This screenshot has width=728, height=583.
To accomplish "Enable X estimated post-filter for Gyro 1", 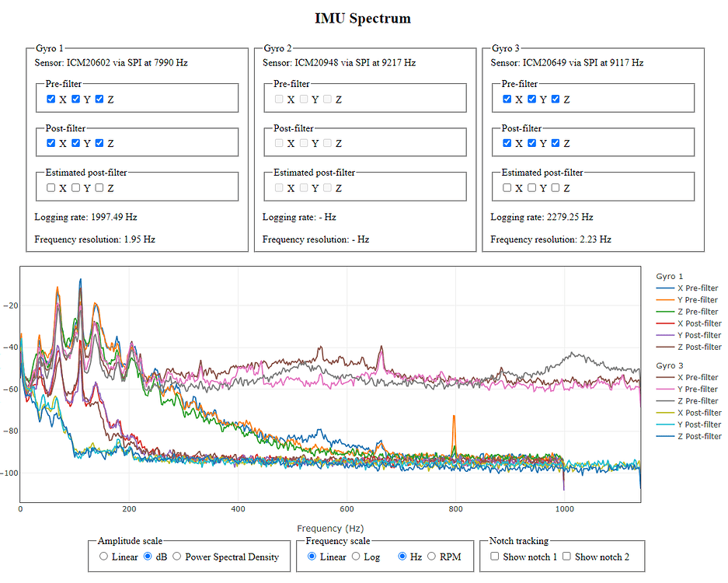I will (51, 187).
